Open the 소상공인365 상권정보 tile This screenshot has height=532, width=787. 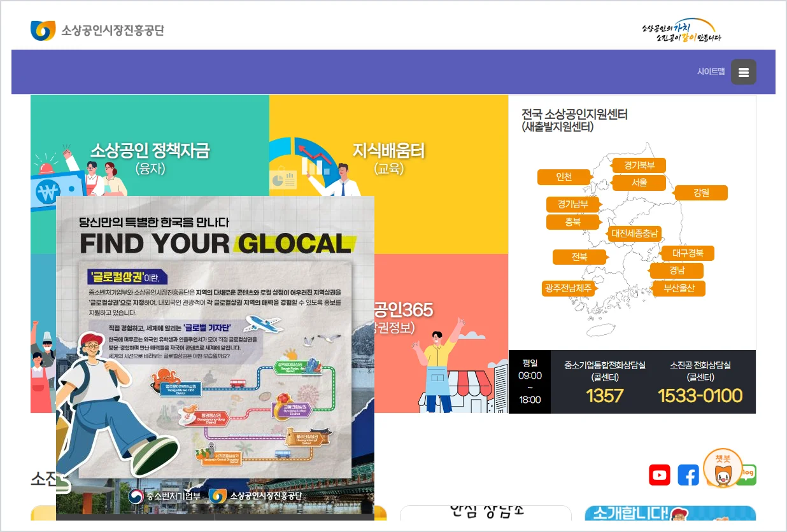441,333
